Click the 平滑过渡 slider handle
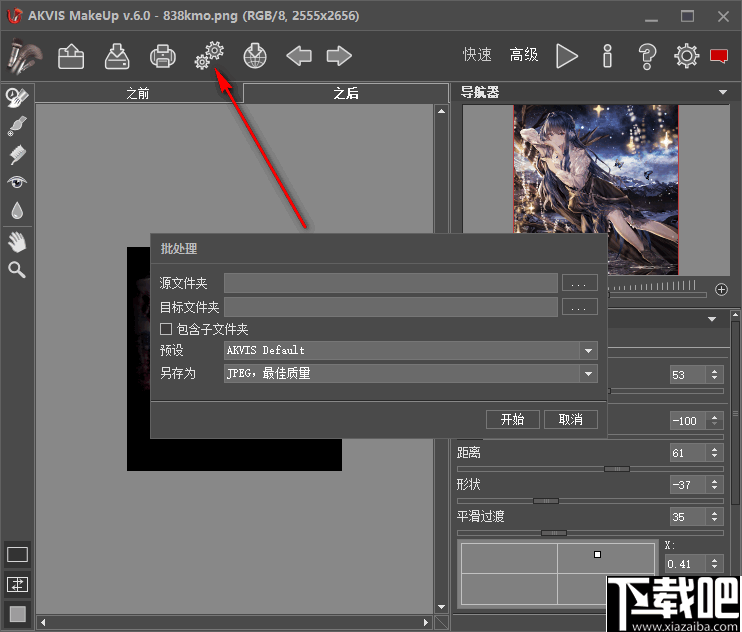742x632 pixels. pos(554,533)
